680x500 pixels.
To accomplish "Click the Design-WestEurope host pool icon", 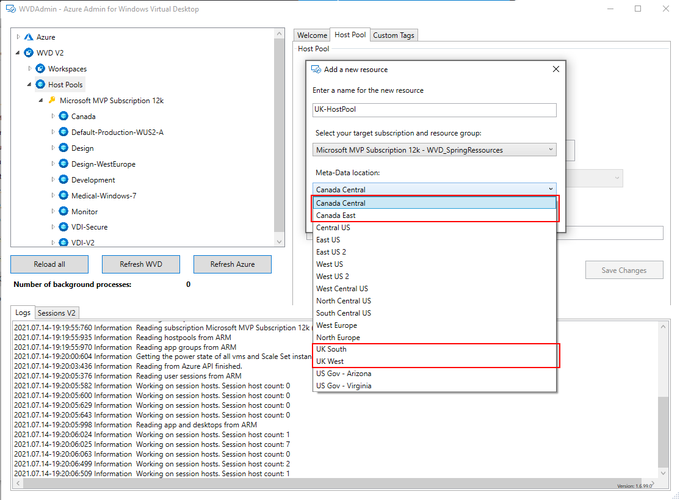I will tap(64, 163).
